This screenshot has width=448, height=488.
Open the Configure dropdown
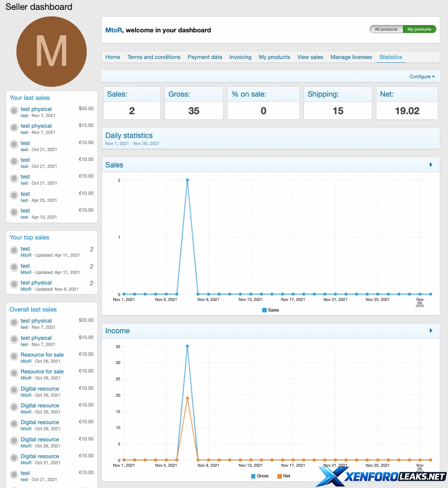[x=422, y=77]
